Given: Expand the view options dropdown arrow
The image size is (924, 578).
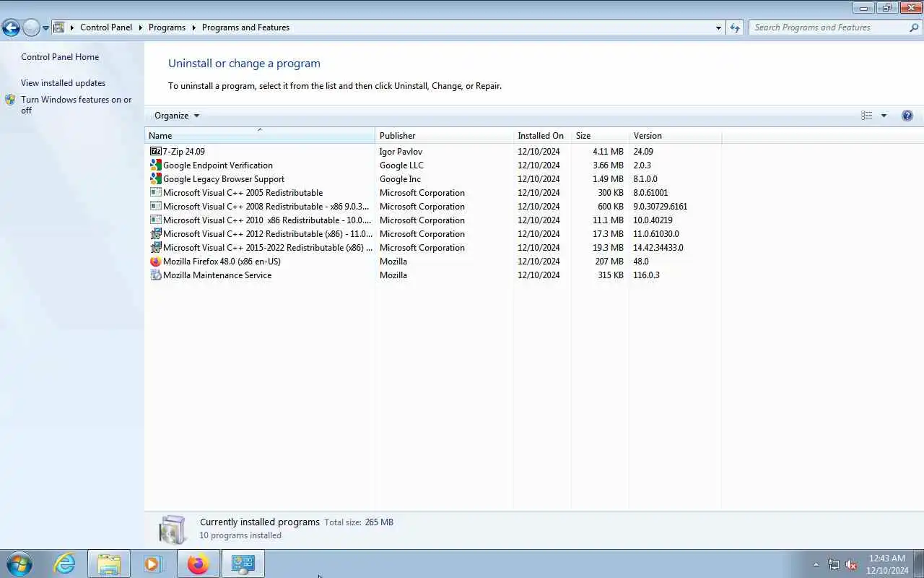Looking at the screenshot, I should click(x=884, y=116).
